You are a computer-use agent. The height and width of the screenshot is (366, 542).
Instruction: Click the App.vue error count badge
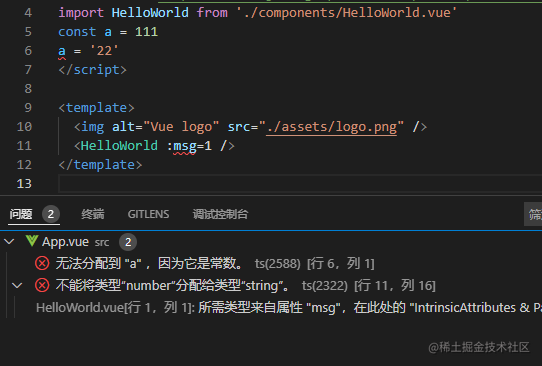point(128,242)
